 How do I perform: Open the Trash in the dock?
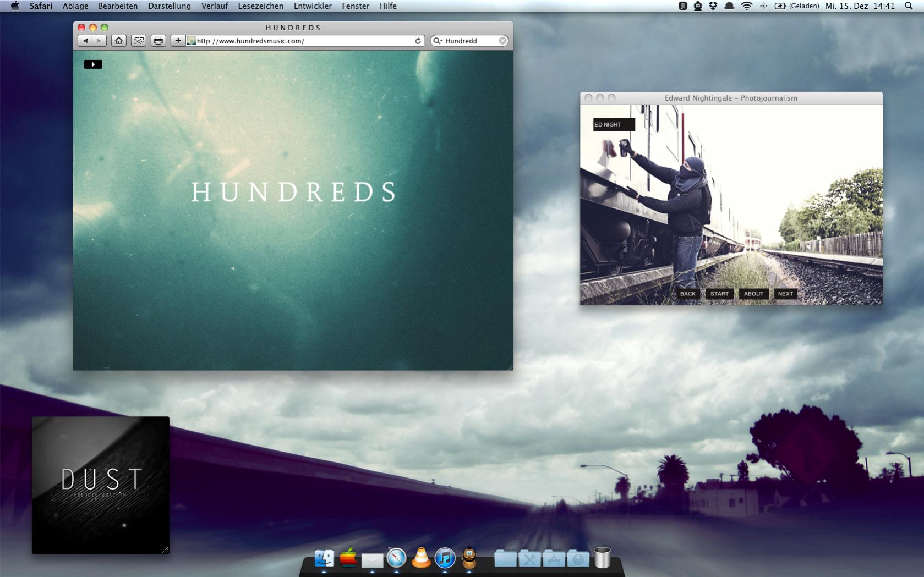click(603, 557)
